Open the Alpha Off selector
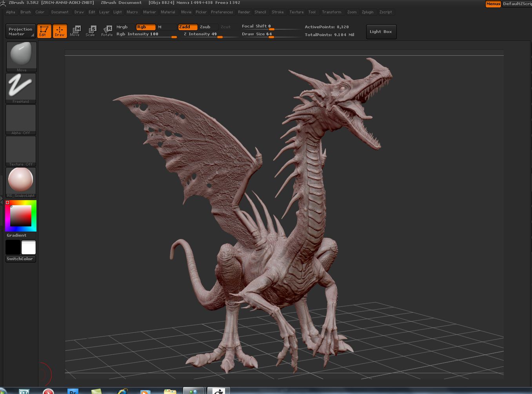Viewport: 532px width, 394px height. pyautogui.click(x=21, y=120)
